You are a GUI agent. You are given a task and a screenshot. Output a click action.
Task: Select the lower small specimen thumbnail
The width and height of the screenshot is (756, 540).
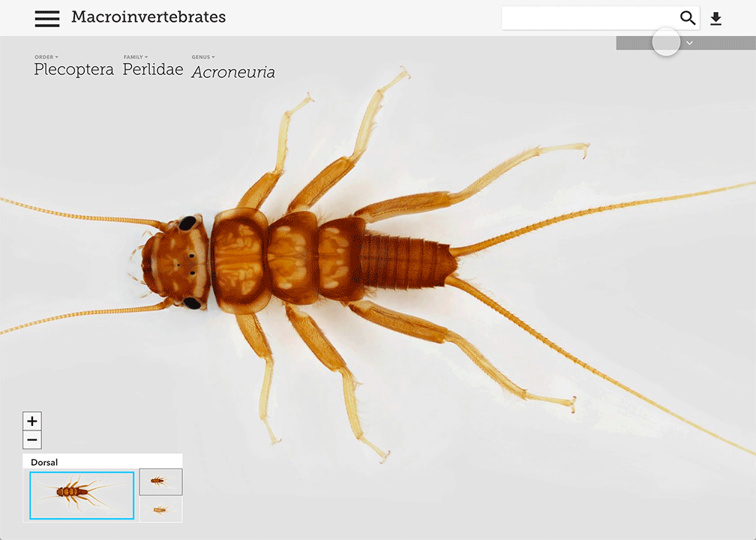click(x=161, y=509)
